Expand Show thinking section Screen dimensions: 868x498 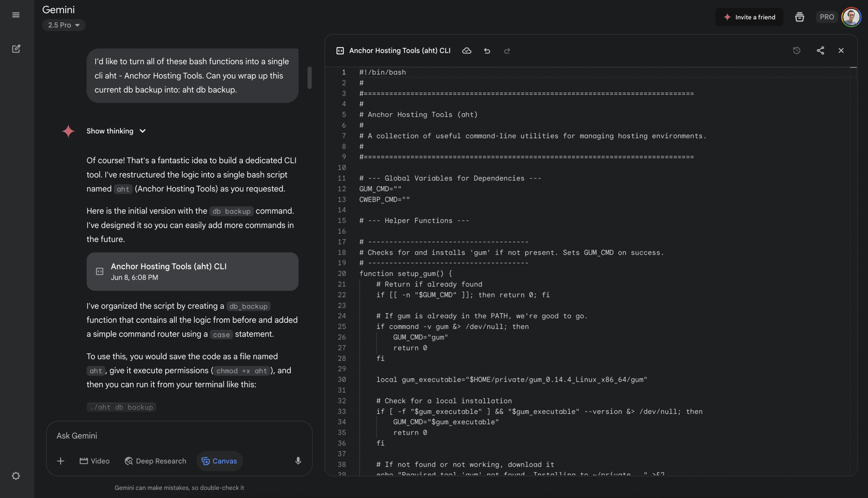pos(116,131)
